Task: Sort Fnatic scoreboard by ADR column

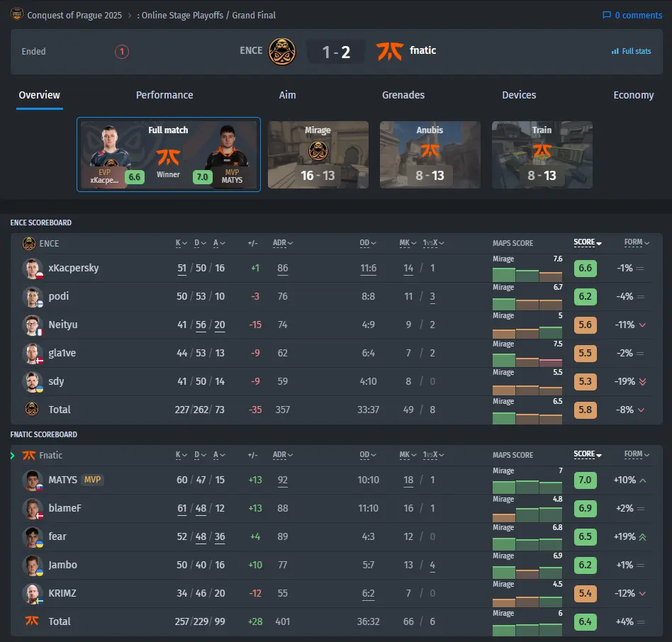Action: click(283, 455)
